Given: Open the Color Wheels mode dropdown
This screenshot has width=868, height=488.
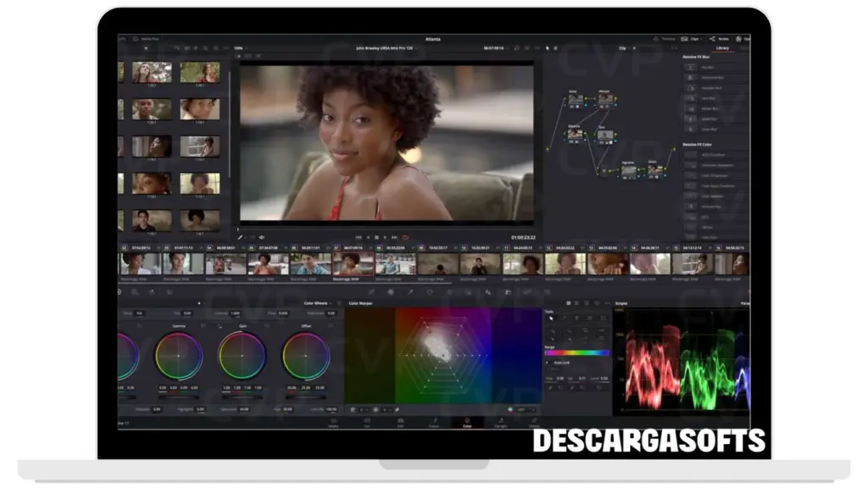Looking at the screenshot, I should (318, 303).
